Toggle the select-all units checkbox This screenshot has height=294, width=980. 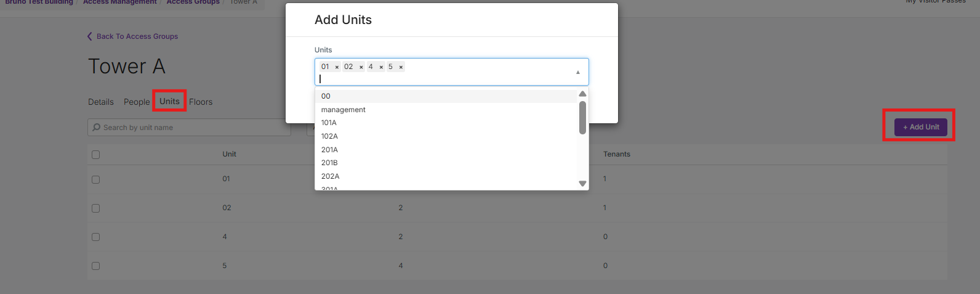click(95, 155)
